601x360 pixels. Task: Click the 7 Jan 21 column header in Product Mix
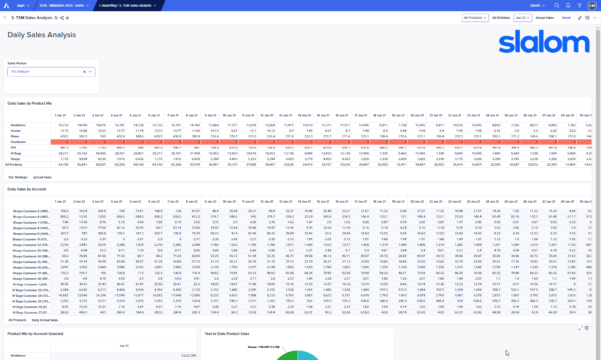pyautogui.click(x=173, y=115)
